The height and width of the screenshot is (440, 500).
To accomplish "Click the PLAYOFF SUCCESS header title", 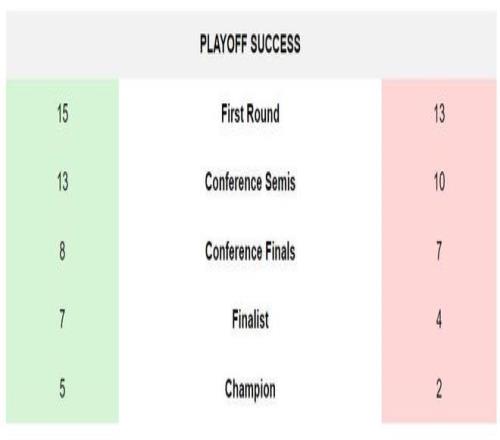I will coord(250,44).
